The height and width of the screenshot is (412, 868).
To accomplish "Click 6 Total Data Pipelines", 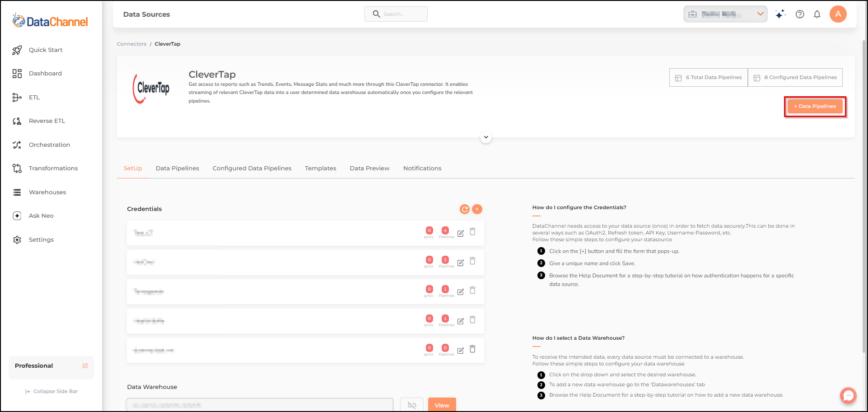I will coord(709,78).
